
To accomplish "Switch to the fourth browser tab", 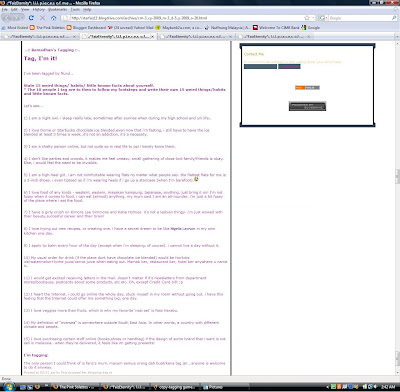I will tap(274, 36).
